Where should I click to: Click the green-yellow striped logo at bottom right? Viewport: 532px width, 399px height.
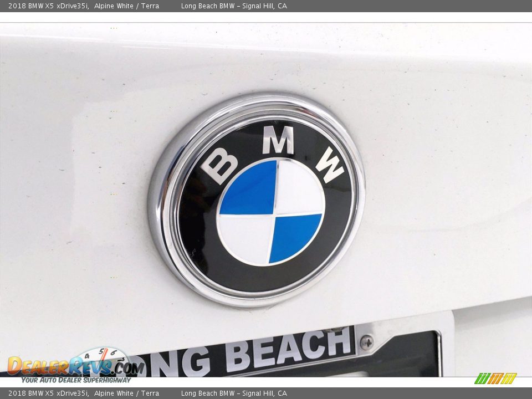495,378
